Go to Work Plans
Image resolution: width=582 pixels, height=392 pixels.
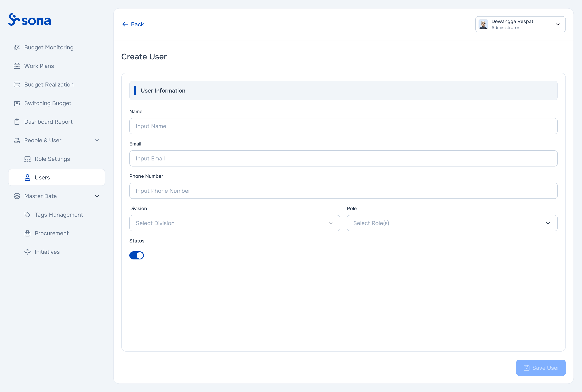pos(57,66)
